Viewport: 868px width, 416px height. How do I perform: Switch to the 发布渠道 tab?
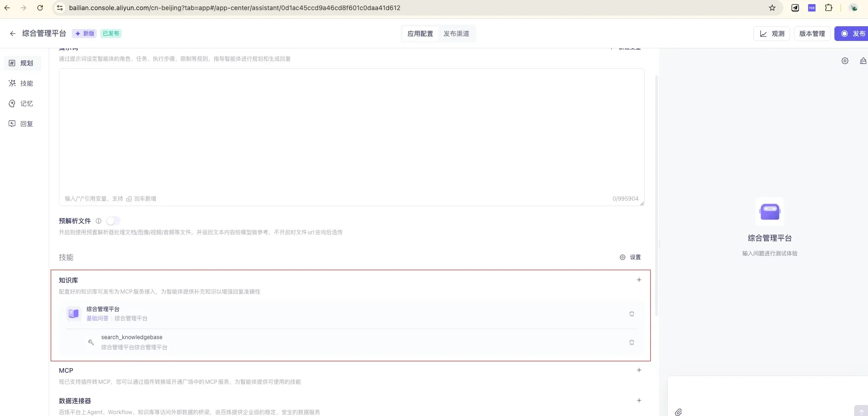[x=456, y=34]
